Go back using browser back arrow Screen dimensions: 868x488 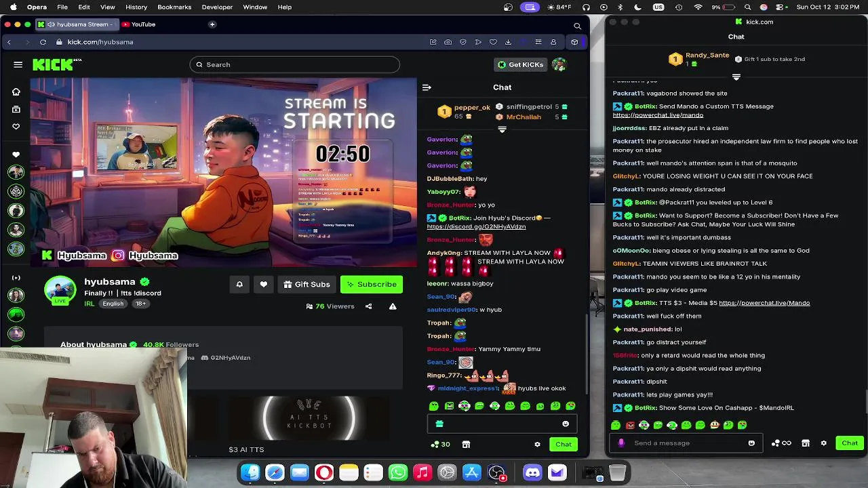[x=9, y=42]
